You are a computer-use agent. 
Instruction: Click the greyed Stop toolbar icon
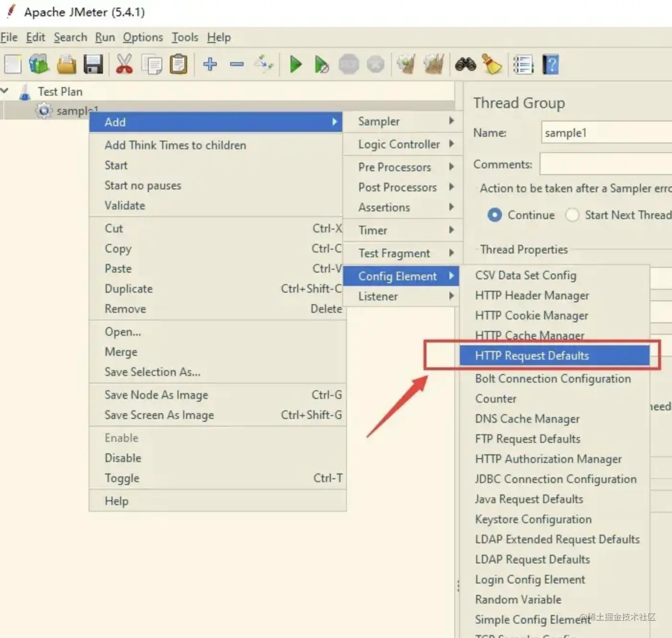(348, 64)
